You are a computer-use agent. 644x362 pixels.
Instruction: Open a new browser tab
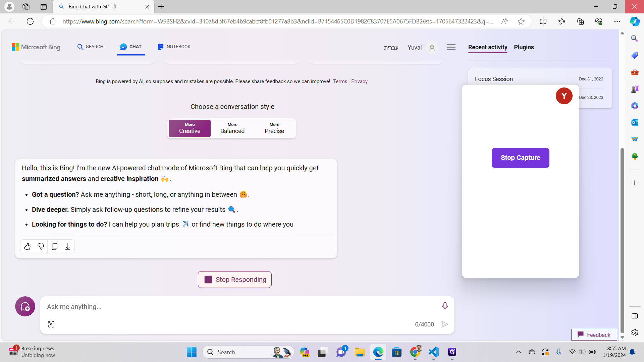pyautogui.click(x=161, y=7)
